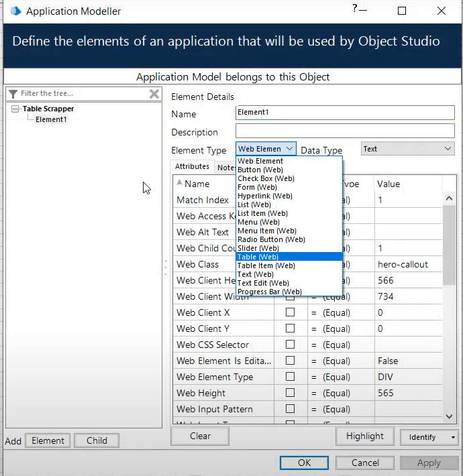Tick the Web Client Y checkbox
463x476 pixels.
(290, 328)
